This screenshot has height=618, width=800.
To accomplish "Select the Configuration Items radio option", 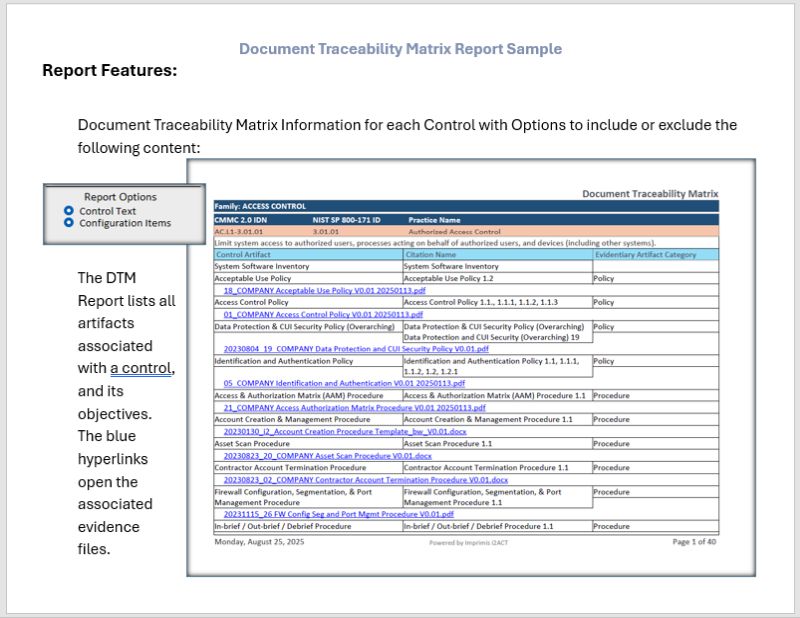I will click(x=69, y=223).
